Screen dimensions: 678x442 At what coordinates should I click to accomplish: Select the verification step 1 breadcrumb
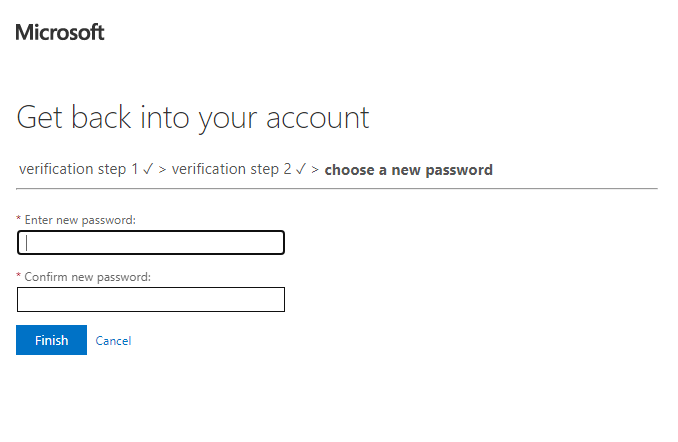[79, 169]
